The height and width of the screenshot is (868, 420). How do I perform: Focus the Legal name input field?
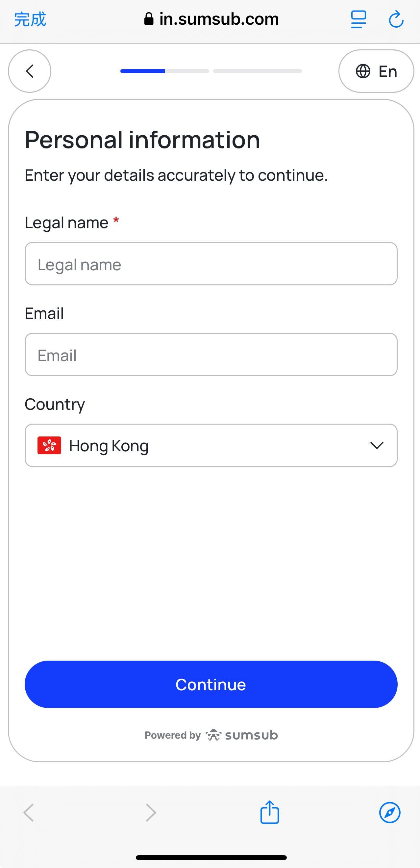pos(211,264)
